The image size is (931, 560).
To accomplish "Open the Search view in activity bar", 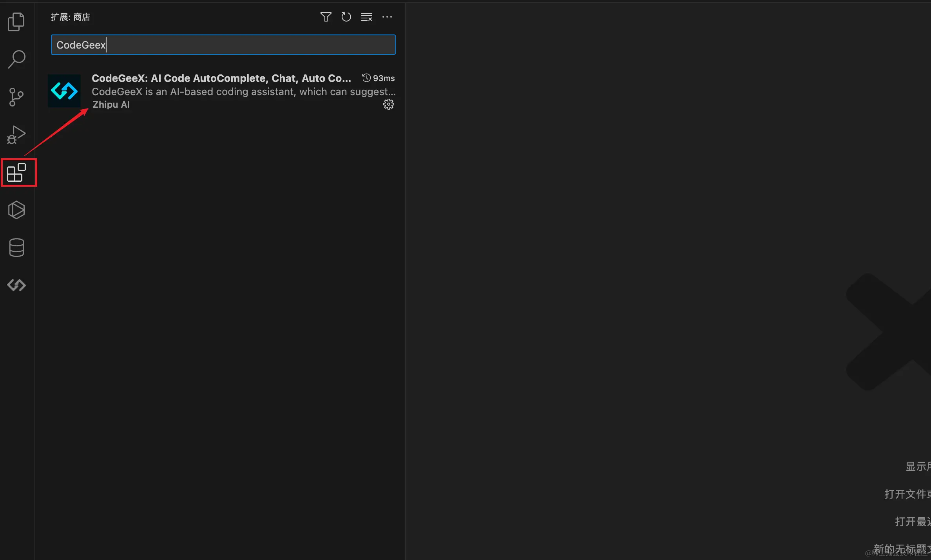I will coord(16,60).
